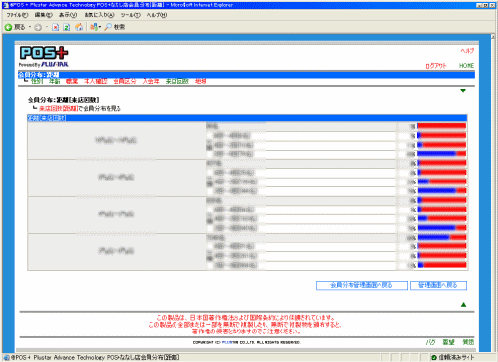Image resolution: width=498 pixels, height=362 pixels.
Task: Open the ツール(T) menu
Action: pos(130,15)
